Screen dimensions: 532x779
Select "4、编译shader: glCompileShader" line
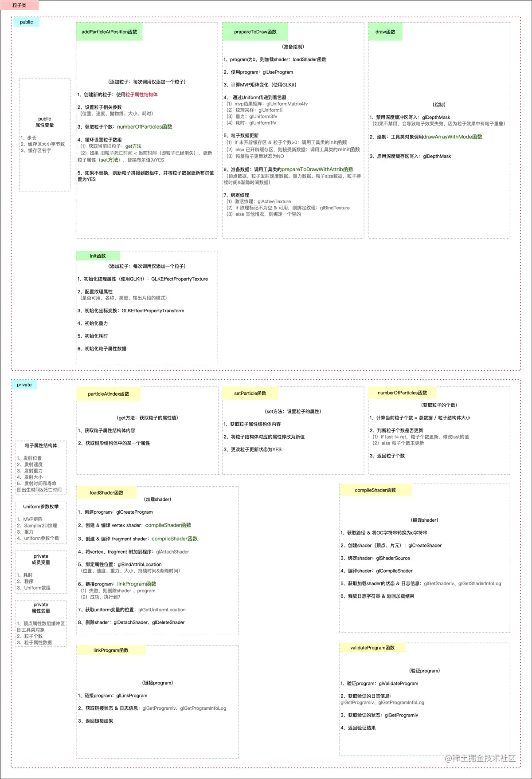[376, 571]
